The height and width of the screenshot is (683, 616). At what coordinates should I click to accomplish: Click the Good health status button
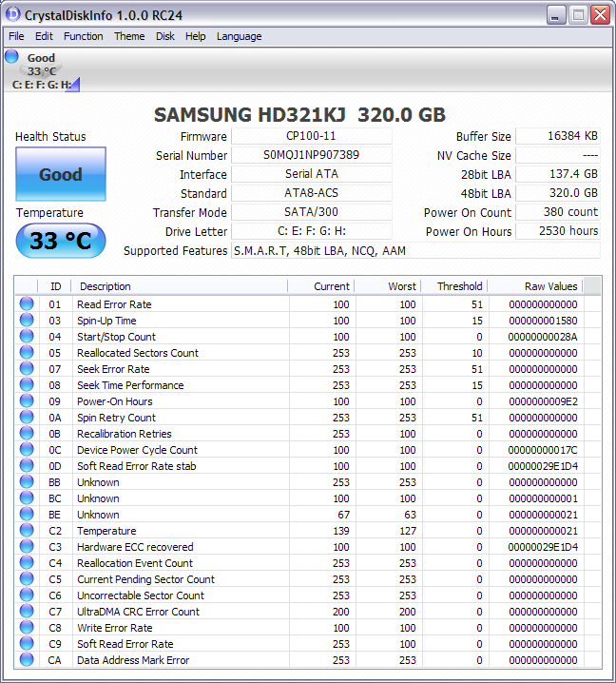pos(61,174)
